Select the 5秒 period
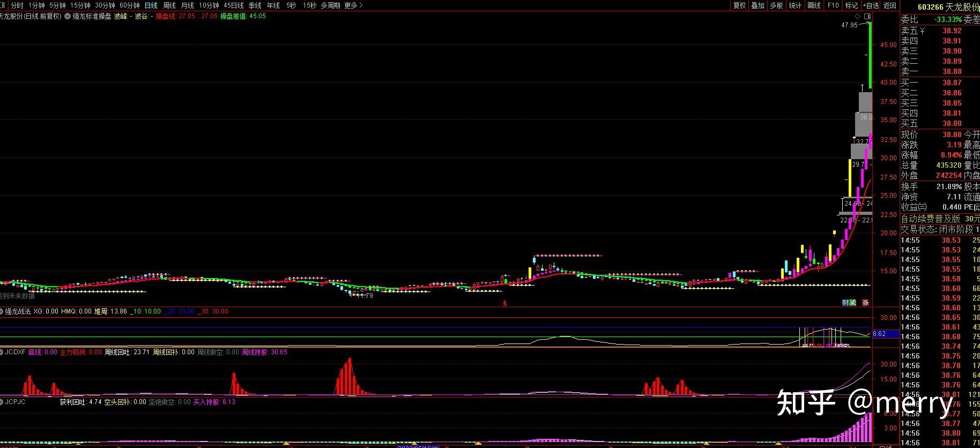This screenshot has height=448, width=980. (x=291, y=5)
